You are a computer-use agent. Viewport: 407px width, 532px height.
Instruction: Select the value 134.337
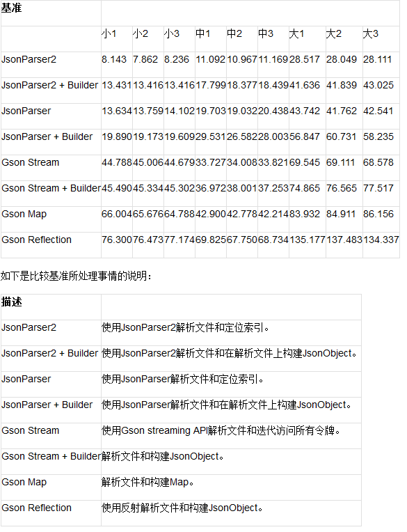[x=381, y=240]
